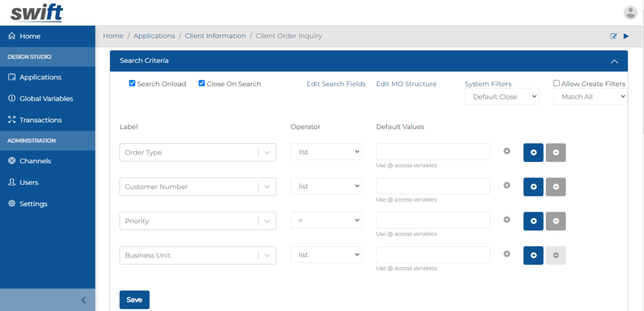644x311 pixels.
Task: Uncheck the Search Onload checkbox
Action: click(132, 84)
